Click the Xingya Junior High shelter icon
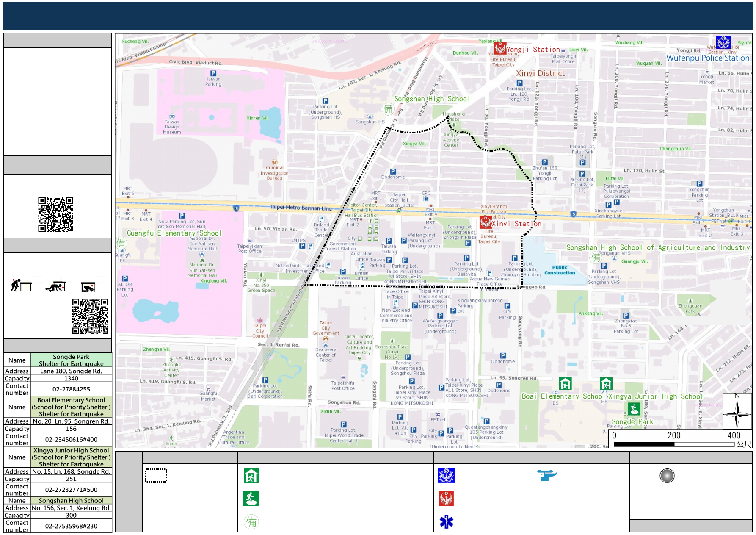 click(606, 383)
